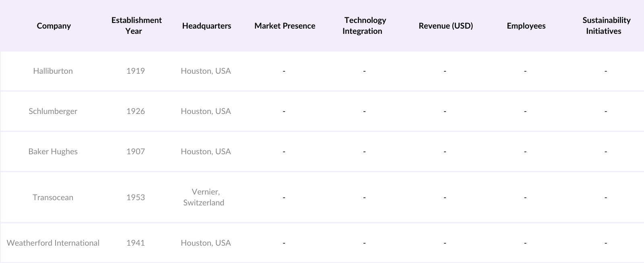Select the Transocean company cell

[x=53, y=197]
